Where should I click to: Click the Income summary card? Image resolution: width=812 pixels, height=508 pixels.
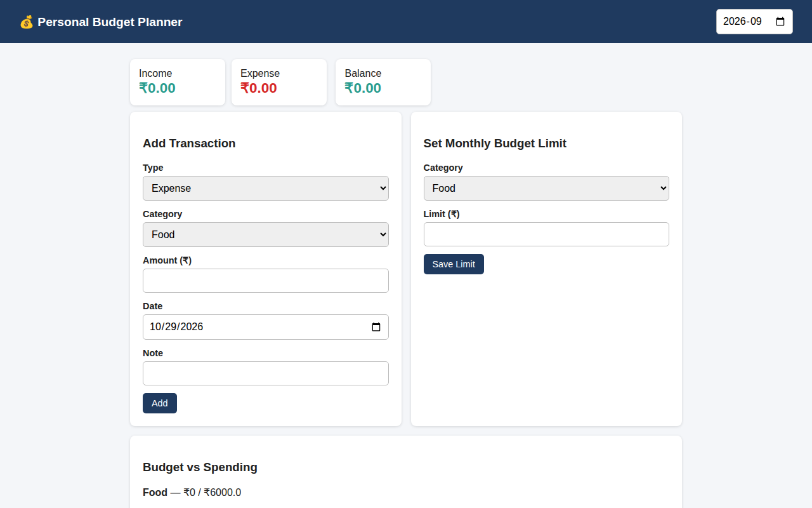click(x=178, y=83)
